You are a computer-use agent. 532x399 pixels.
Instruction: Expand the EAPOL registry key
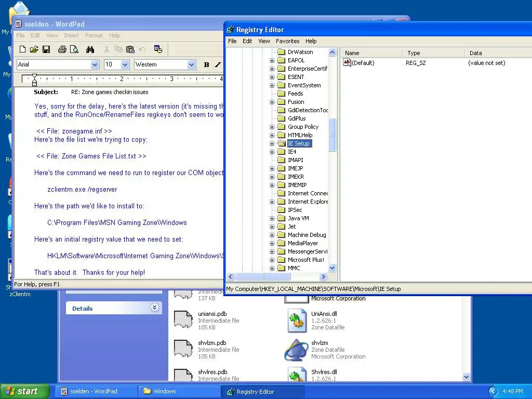click(272, 60)
